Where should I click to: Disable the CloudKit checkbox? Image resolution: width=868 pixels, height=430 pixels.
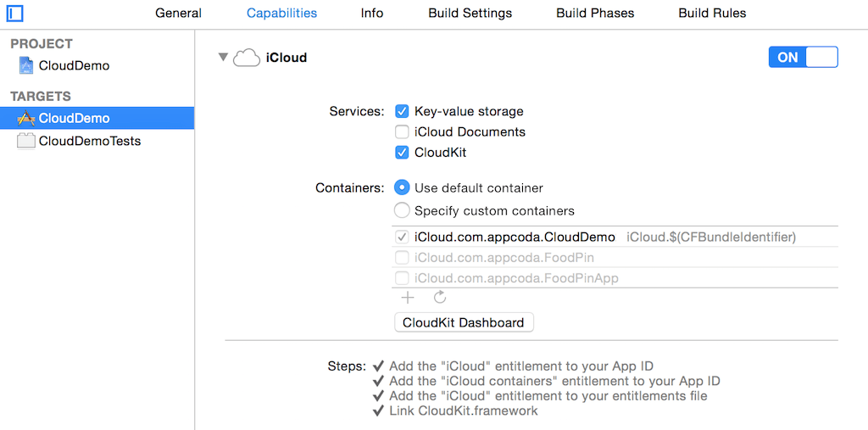click(403, 153)
